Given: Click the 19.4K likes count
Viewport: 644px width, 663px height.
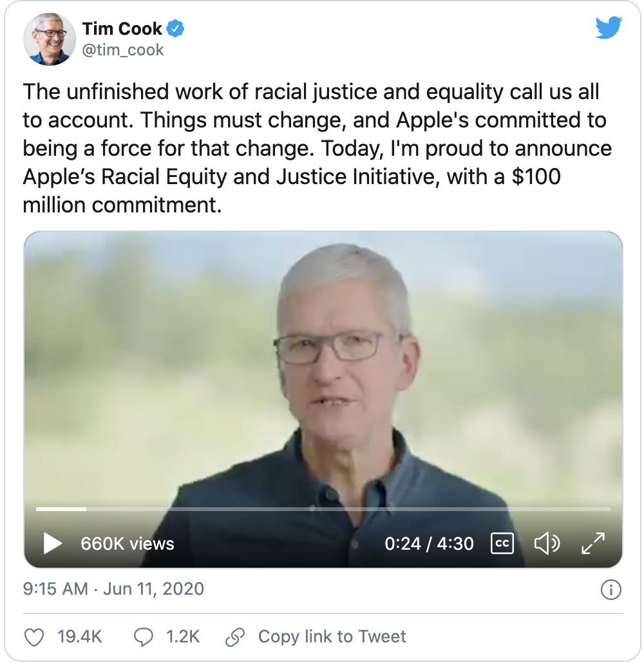Looking at the screenshot, I should (80, 637).
